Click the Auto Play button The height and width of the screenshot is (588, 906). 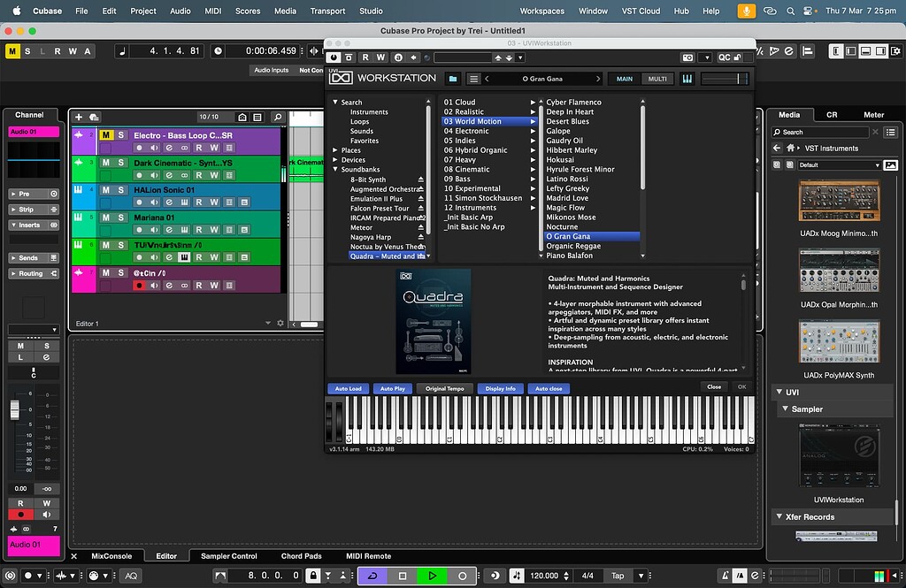click(x=393, y=388)
